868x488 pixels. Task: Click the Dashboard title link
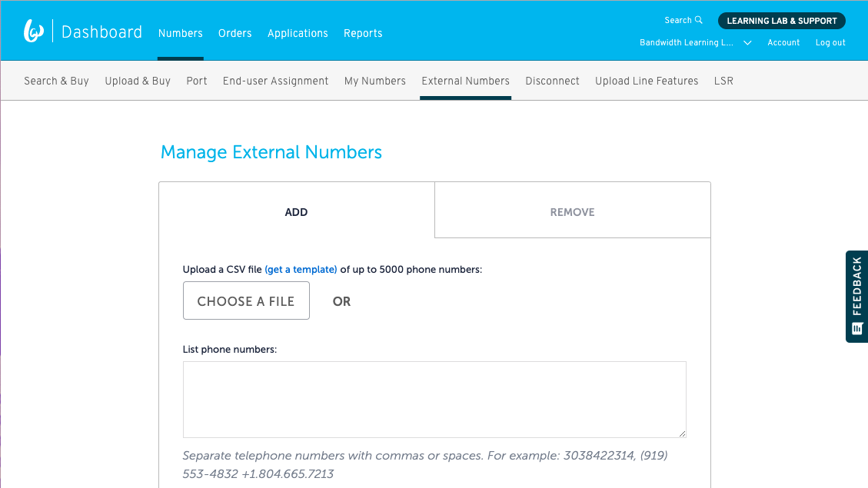[101, 32]
